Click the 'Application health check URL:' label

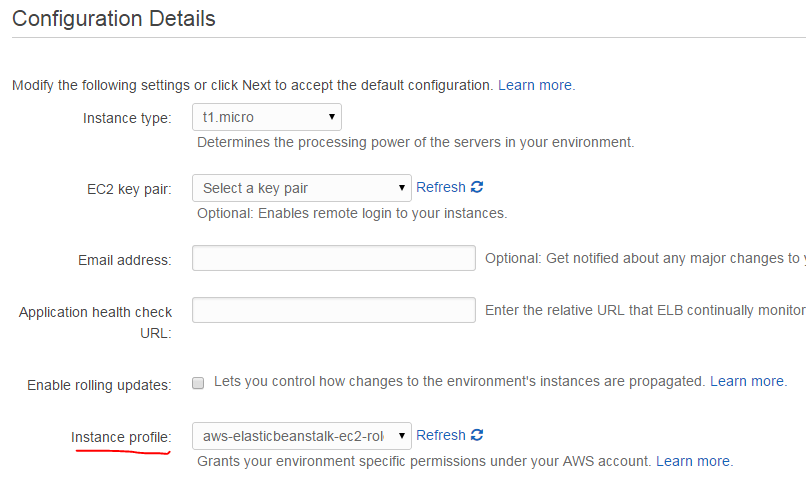tap(95, 322)
